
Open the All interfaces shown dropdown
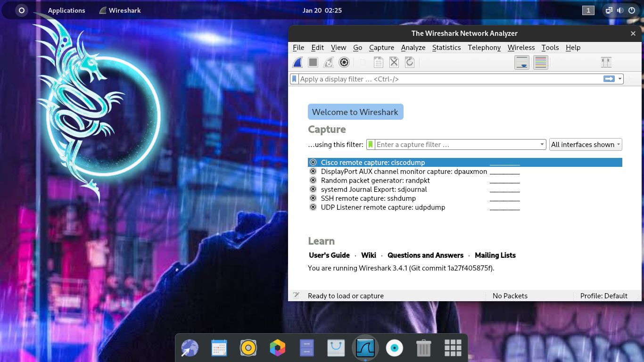(586, 145)
